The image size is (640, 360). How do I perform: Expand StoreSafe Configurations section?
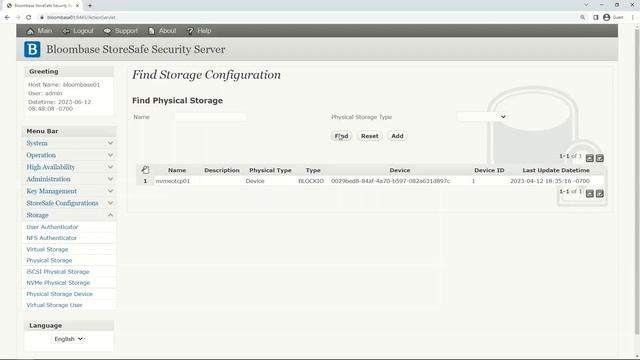[69, 203]
